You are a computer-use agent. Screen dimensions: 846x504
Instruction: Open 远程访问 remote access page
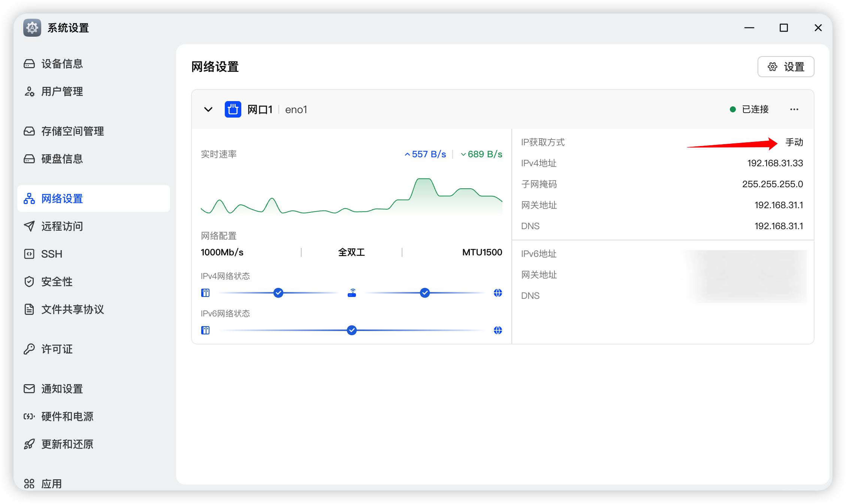click(x=62, y=226)
